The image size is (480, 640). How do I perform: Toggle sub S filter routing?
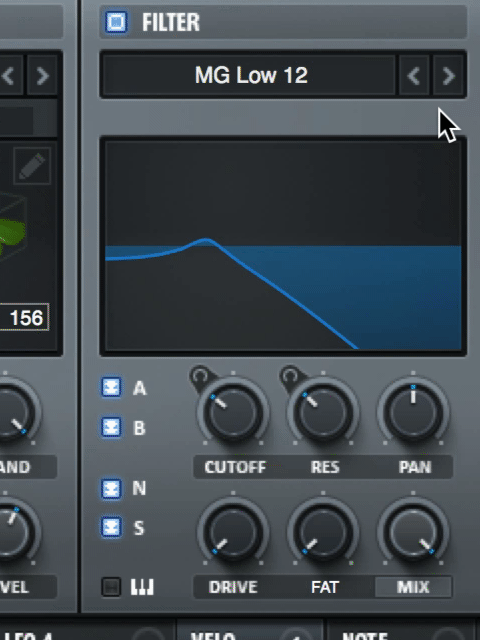pyautogui.click(x=111, y=527)
